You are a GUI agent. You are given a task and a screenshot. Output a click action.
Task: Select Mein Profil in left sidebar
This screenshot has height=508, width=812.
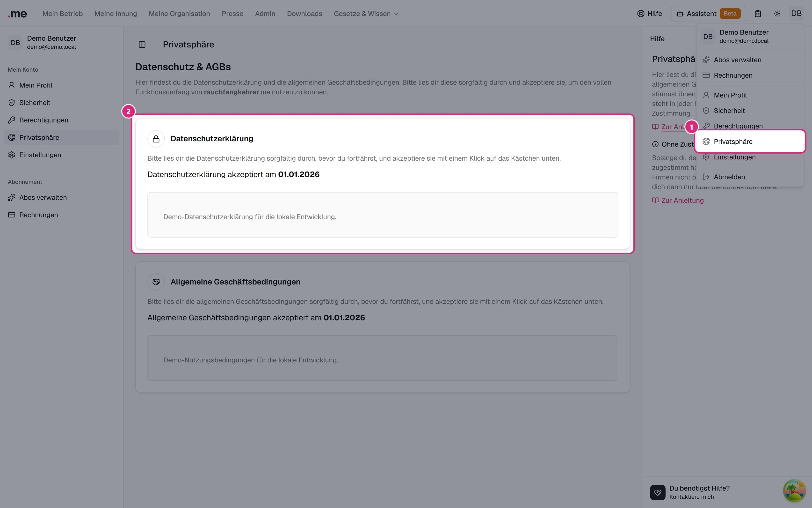[x=61, y=85]
